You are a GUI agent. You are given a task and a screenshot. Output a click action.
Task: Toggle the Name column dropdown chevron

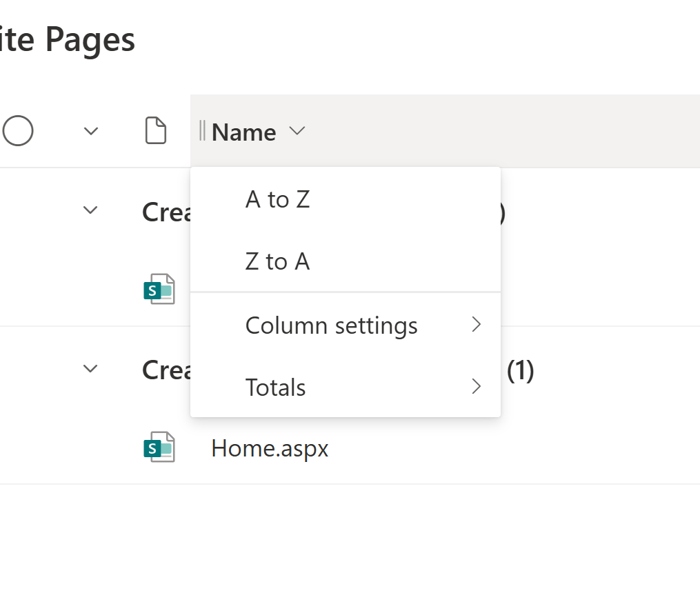(297, 131)
